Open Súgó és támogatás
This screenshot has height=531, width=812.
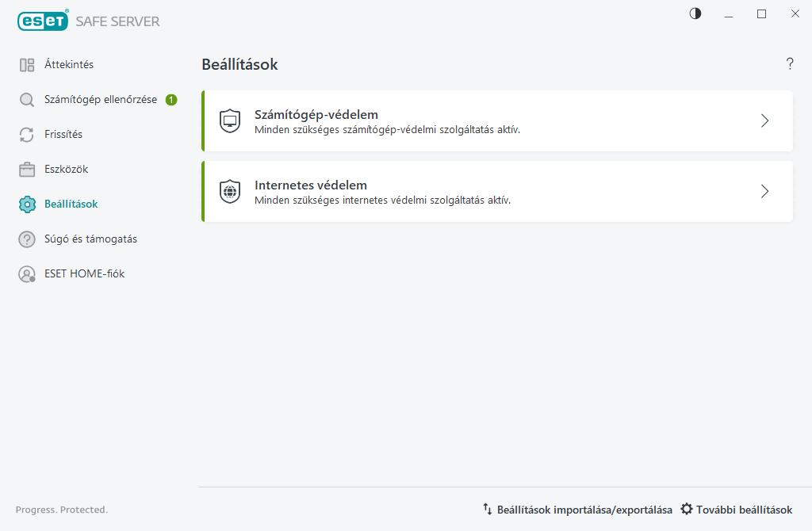pos(90,239)
